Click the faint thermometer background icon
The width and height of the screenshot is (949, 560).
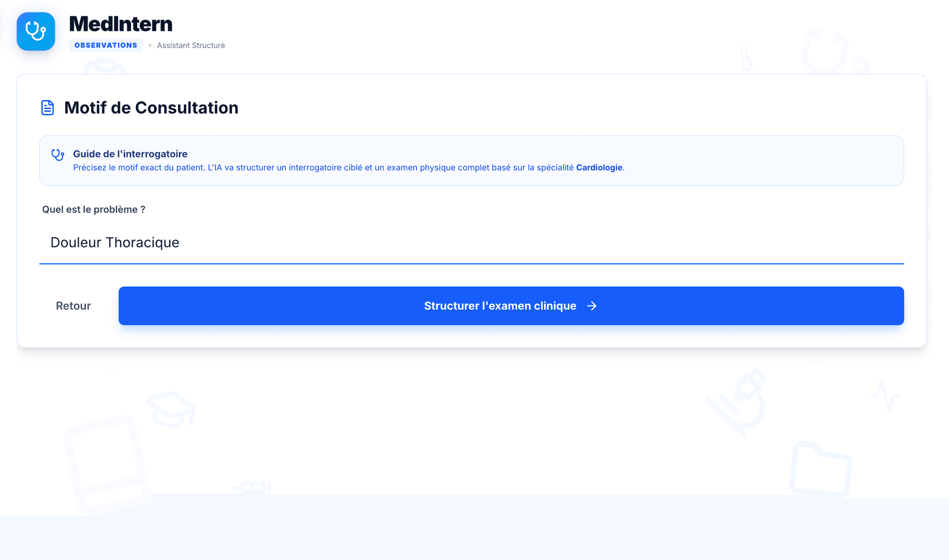pyautogui.click(x=746, y=59)
